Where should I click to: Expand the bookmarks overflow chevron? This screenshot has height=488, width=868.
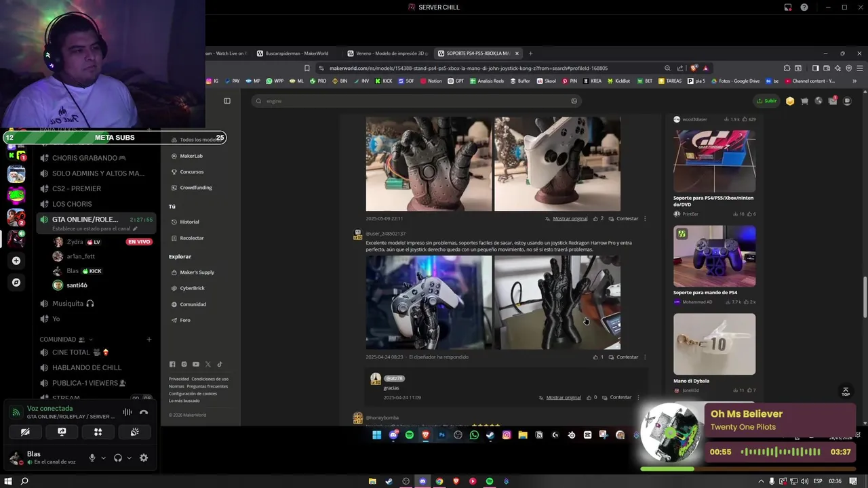[x=854, y=81]
